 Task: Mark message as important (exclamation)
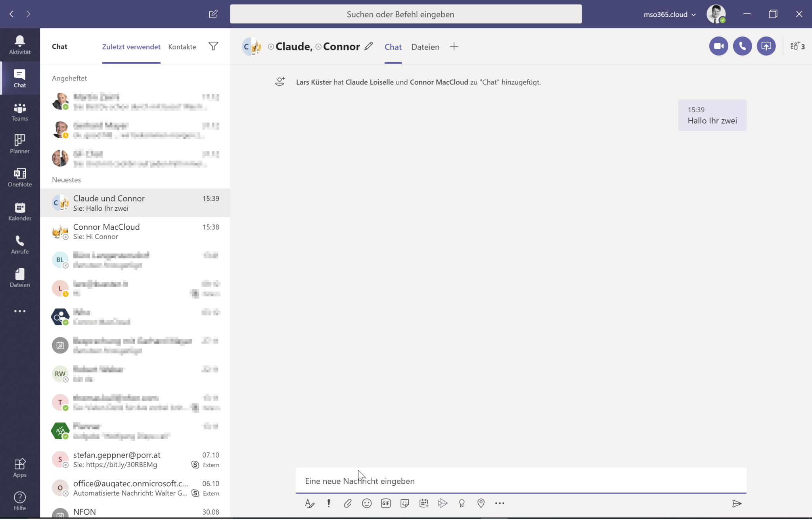(329, 504)
